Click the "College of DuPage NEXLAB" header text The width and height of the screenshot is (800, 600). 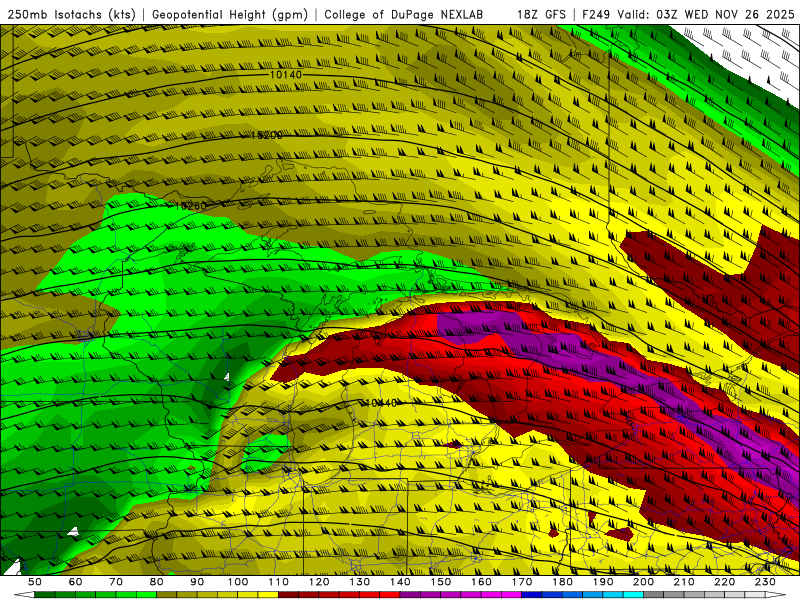click(403, 15)
